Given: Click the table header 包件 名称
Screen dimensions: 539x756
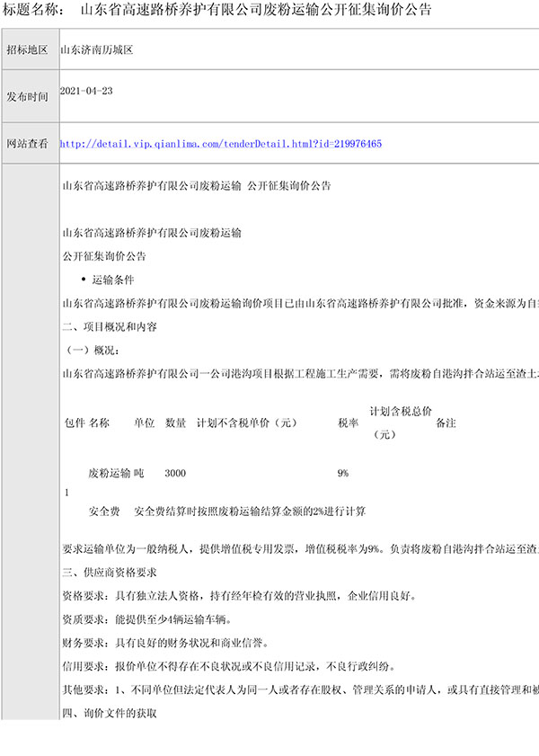Looking at the screenshot, I should point(87,422).
